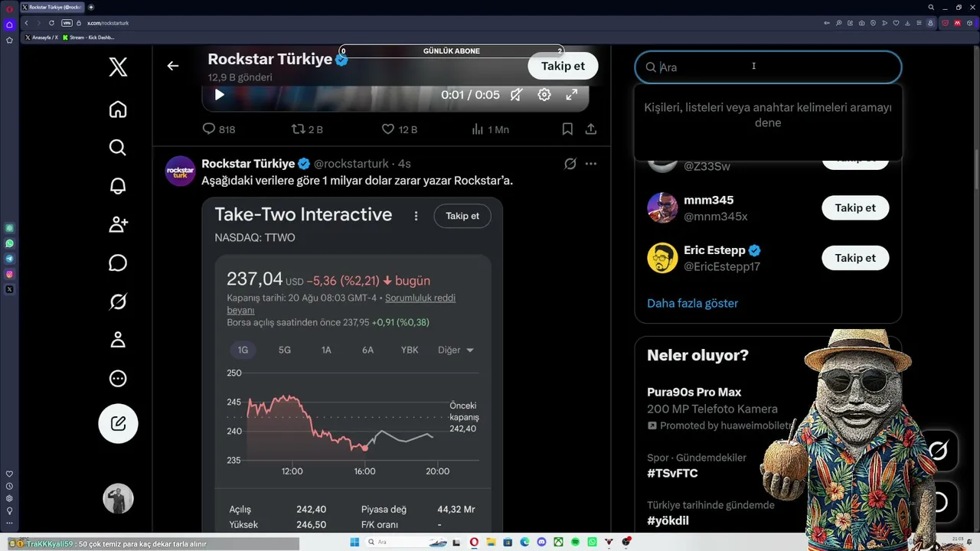Click the x.com/rockstarturk address bar

tap(108, 23)
